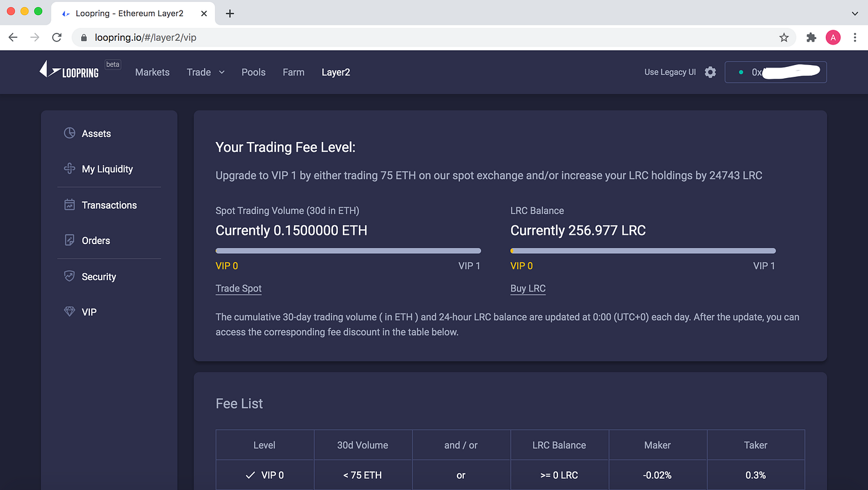Screen dimensions: 868x490
Task: Click the "Your Trading Fee Level:" heading
Action: coord(285,147)
